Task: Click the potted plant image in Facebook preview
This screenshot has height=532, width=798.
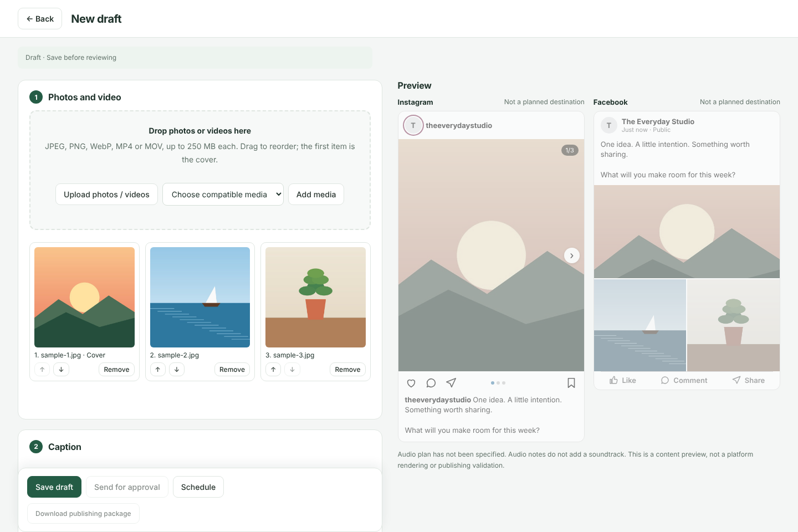Action: click(734, 325)
